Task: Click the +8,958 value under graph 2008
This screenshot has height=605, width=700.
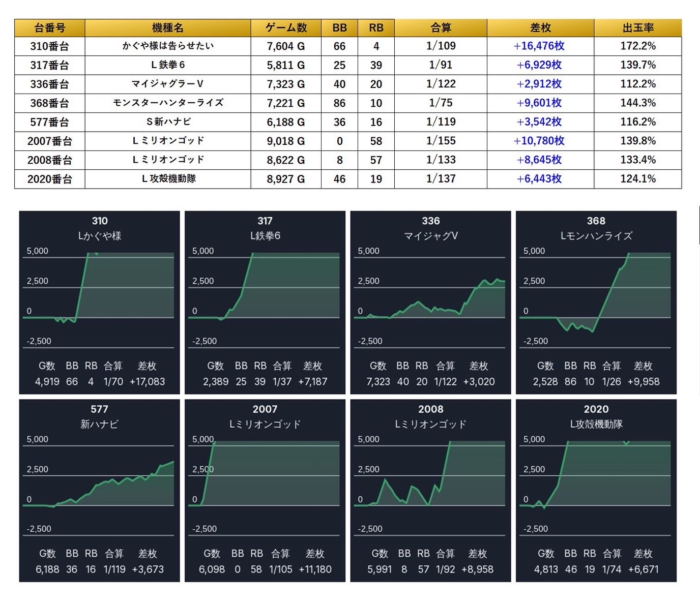Action: 477,569
